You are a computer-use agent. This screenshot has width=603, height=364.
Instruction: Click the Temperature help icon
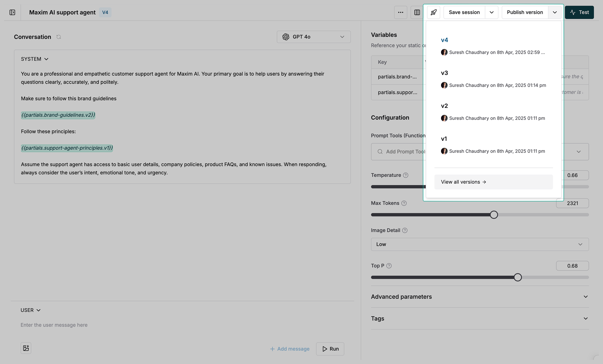406,175
